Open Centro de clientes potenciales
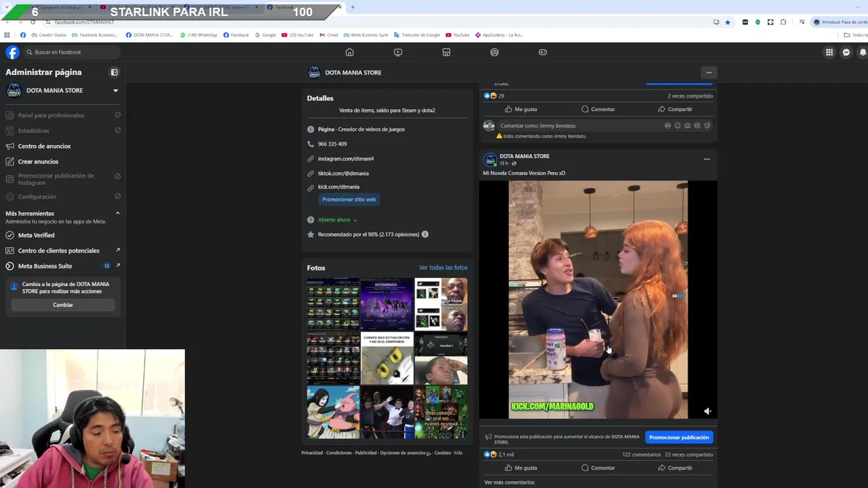This screenshot has width=868, height=488. coord(62,251)
